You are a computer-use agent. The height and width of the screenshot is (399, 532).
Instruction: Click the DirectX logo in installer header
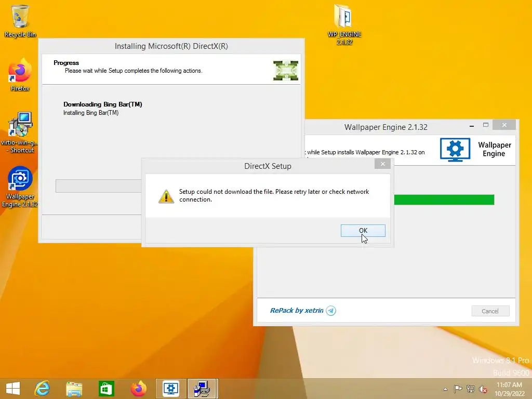[286, 70]
